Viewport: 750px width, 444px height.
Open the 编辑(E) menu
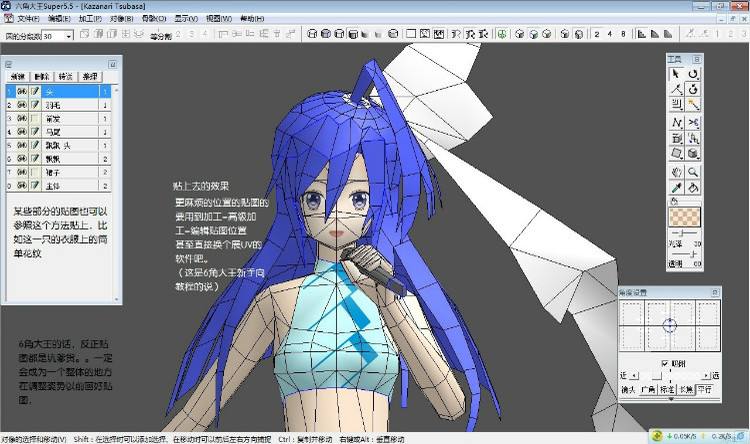coord(59,19)
